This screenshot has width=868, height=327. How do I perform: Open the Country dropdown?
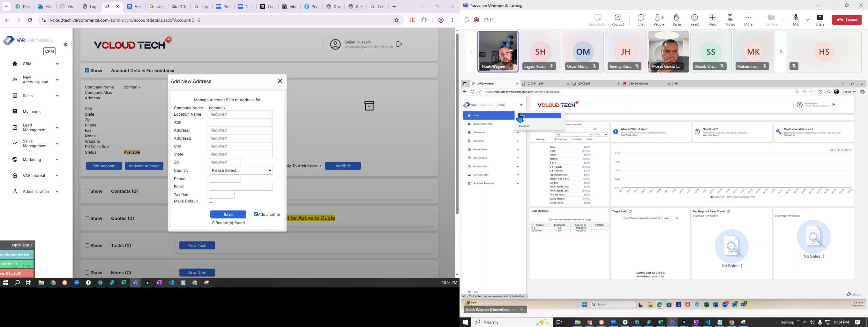coord(241,170)
